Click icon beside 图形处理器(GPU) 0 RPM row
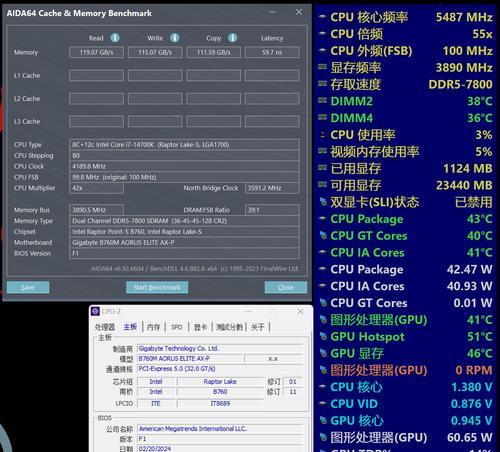The width and height of the screenshot is (500, 452). pos(323,370)
